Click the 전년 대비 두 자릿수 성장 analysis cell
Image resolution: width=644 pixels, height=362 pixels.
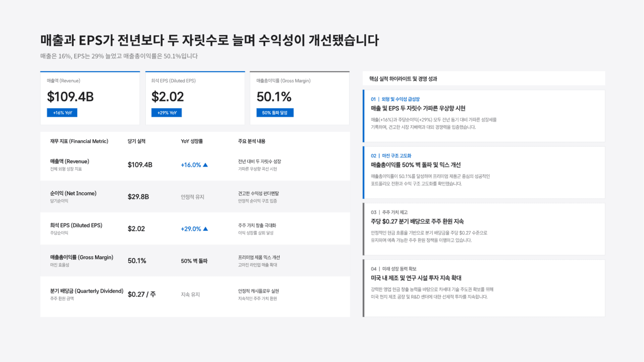pyautogui.click(x=260, y=161)
